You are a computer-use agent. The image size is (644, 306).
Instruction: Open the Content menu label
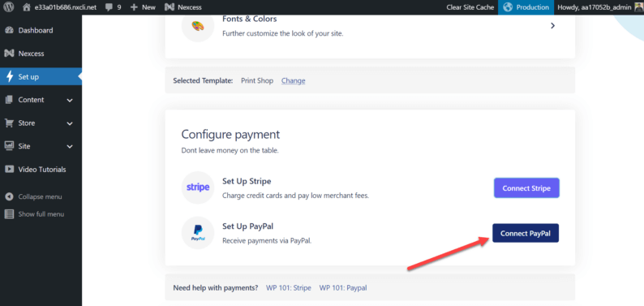click(31, 100)
